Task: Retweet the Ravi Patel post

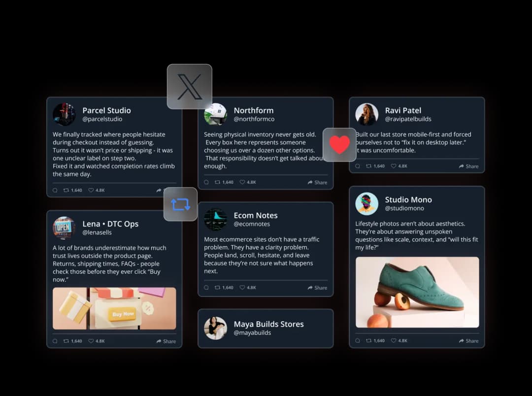Action: [375, 166]
